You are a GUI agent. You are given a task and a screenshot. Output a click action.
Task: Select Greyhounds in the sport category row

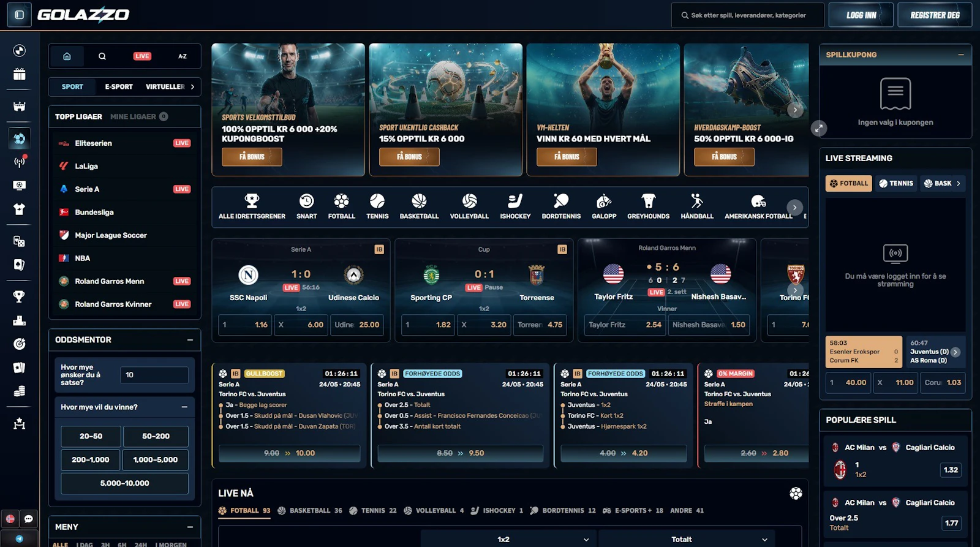(649, 207)
